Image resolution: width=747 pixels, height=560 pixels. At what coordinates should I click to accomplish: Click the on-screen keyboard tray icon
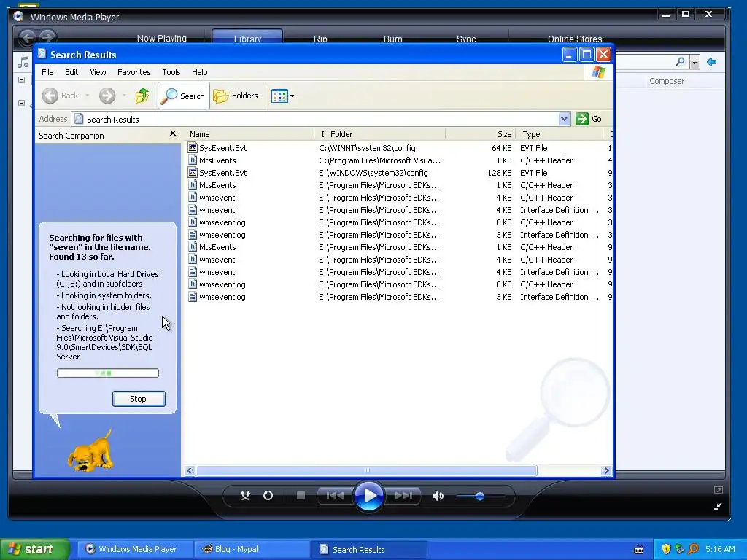tap(639, 550)
